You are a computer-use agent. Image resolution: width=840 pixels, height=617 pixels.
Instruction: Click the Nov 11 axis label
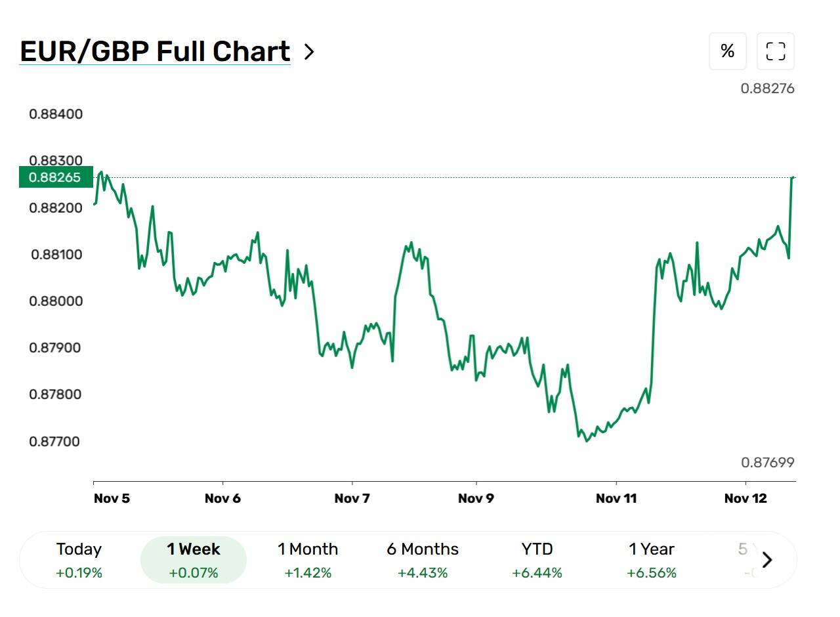616,498
